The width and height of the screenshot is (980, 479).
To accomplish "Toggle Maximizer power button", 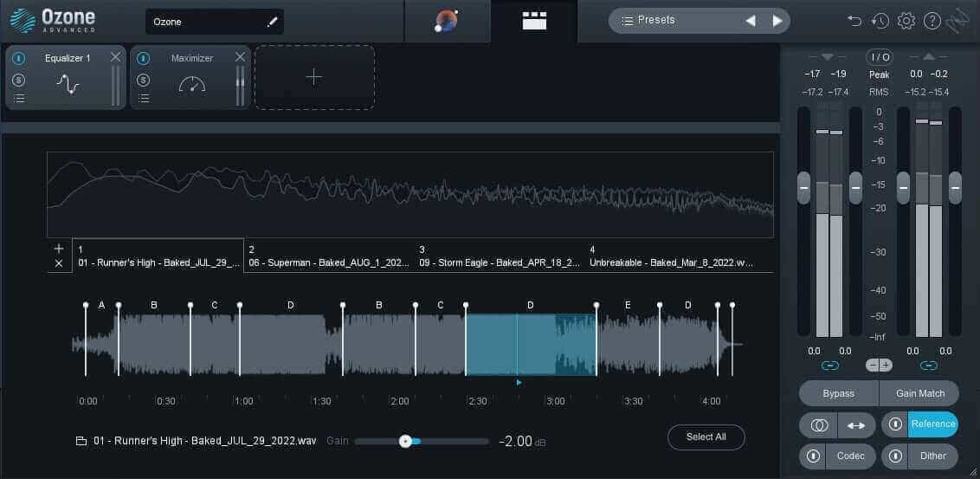I will click(x=143, y=58).
